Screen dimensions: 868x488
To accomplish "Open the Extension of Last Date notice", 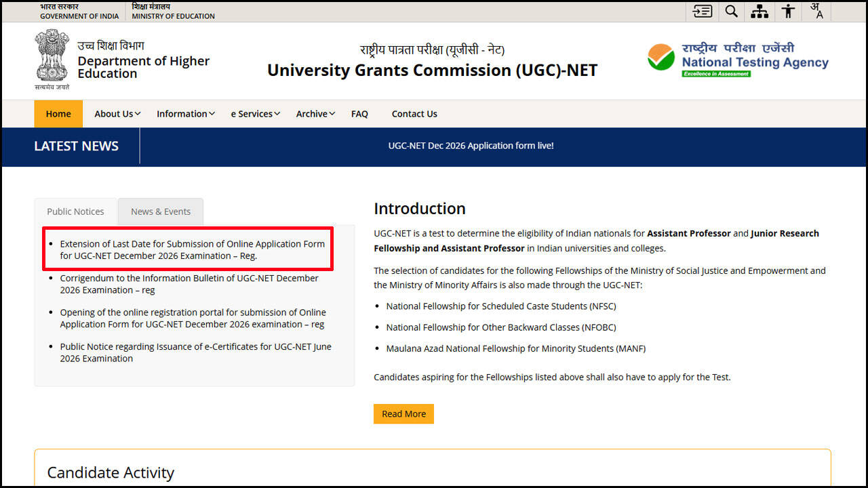I will coord(193,250).
